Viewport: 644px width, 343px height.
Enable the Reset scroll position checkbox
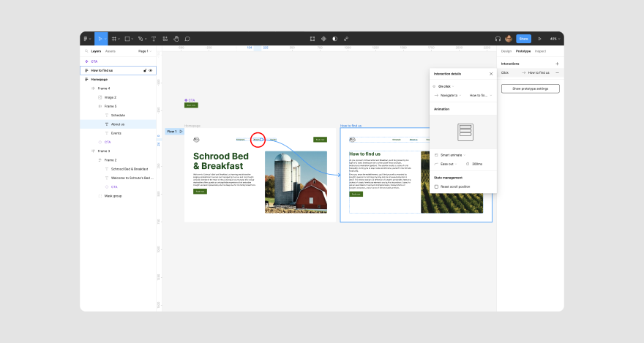436,186
